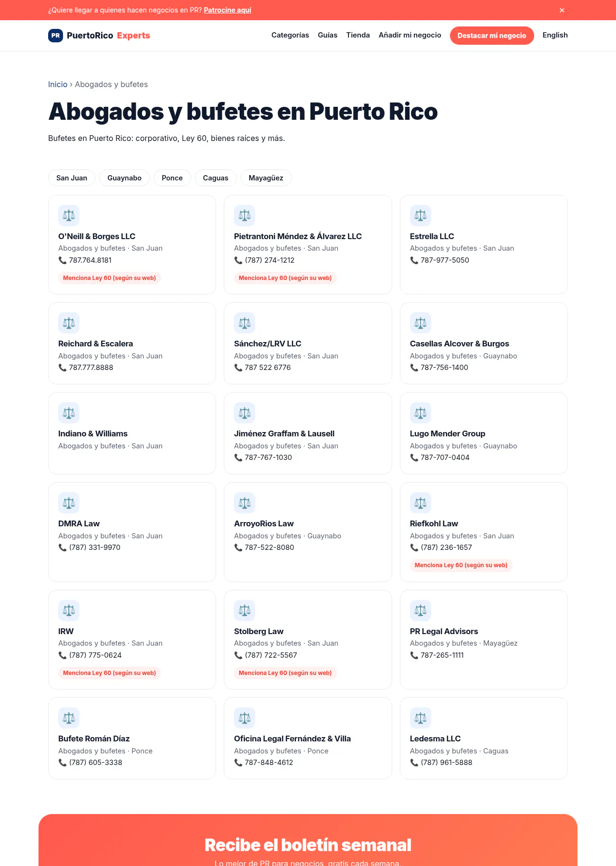Image resolution: width=616 pixels, height=866 pixels.
Task: Click scales icon on Jiménez Graffam & Lausell card
Action: 244,413
